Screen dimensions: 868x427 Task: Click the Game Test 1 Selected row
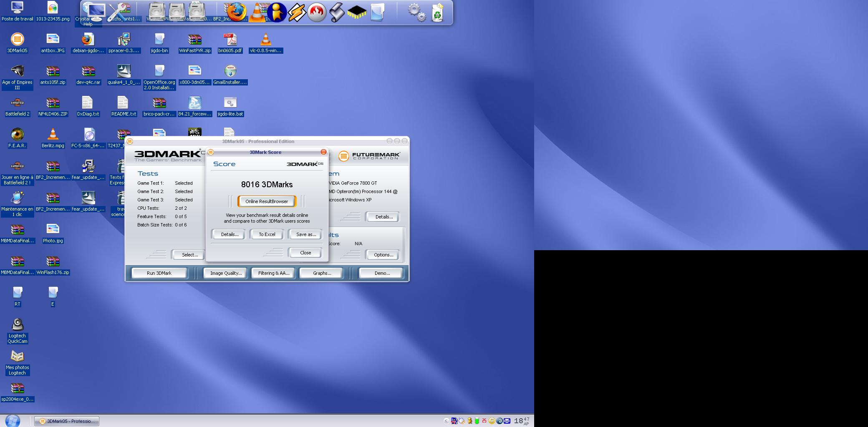point(165,183)
